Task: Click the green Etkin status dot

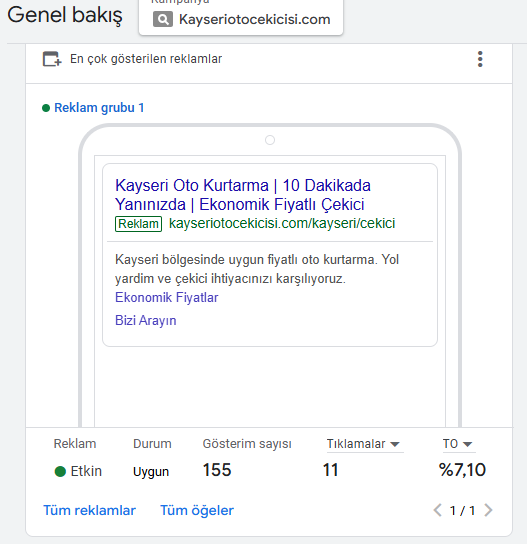Action: coord(60,471)
